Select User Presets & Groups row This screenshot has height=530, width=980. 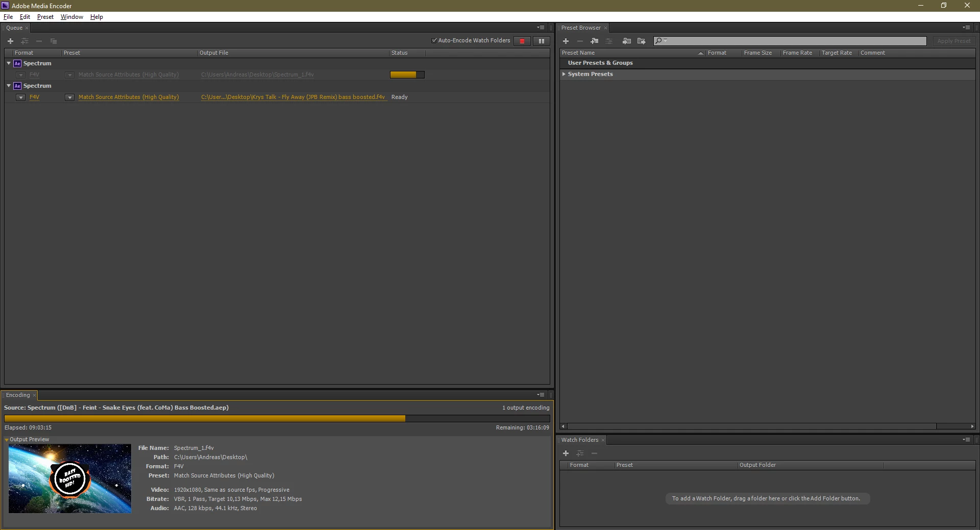[x=768, y=63]
